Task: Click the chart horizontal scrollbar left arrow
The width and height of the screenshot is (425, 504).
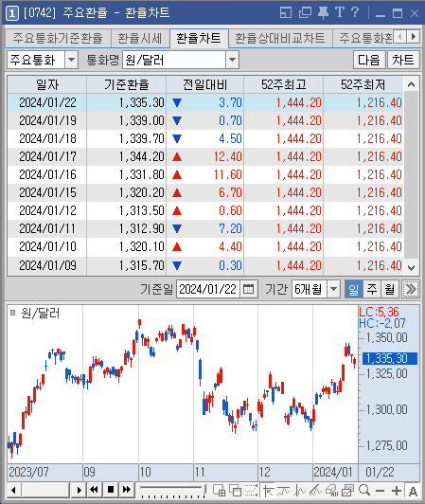Action: [13, 491]
